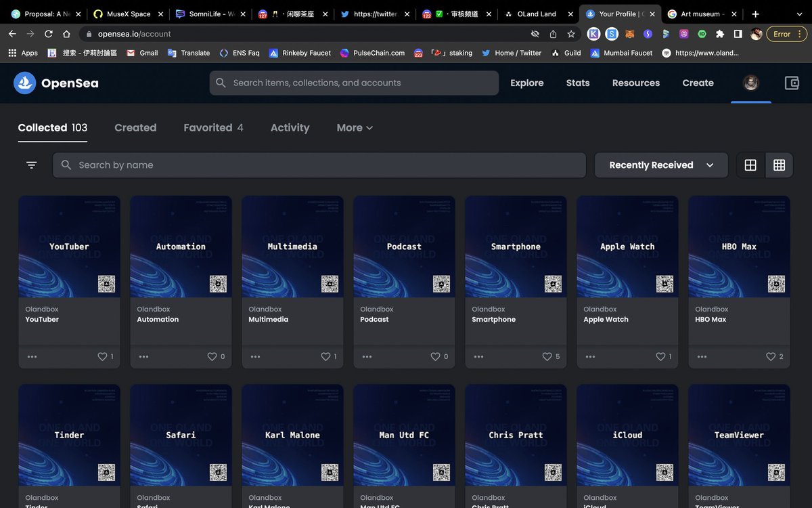This screenshot has height=508, width=812.
Task: Click the purple K extension icon
Action: (x=593, y=34)
